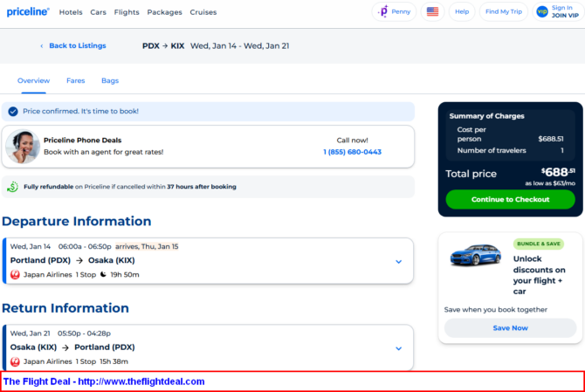585x392 pixels.
Task: Switch to the Bags tab
Action: click(x=110, y=81)
